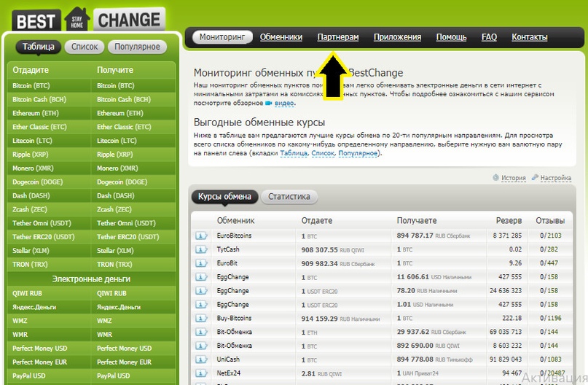Select the Статистика tab
Screen dimensions: 588x385
(x=289, y=197)
